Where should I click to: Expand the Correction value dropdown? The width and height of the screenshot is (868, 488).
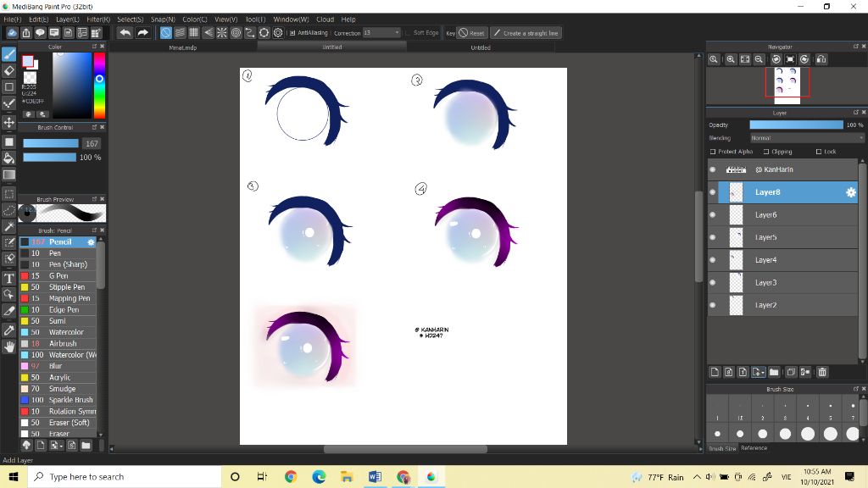point(396,33)
